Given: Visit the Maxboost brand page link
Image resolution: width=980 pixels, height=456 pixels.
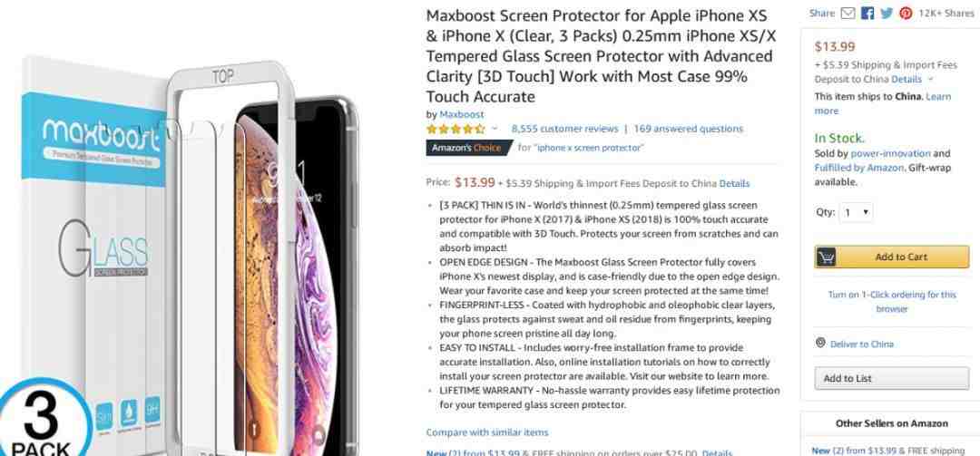Looking at the screenshot, I should click(461, 114).
